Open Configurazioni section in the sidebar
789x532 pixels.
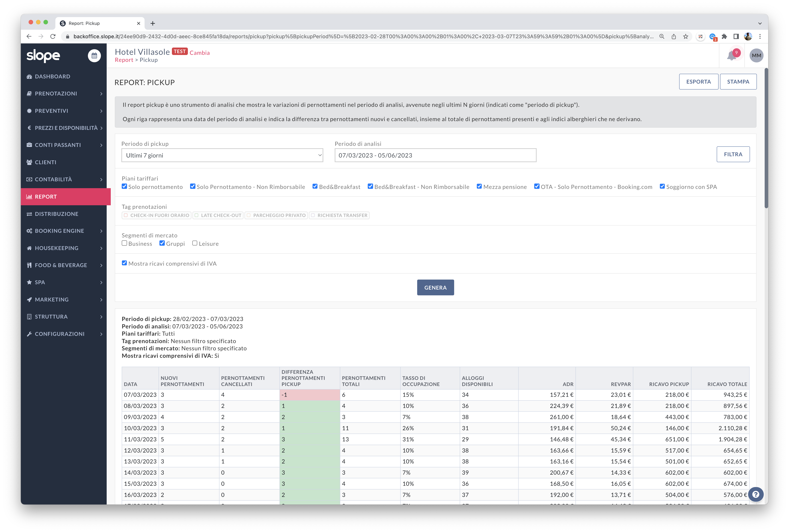pyautogui.click(x=64, y=334)
